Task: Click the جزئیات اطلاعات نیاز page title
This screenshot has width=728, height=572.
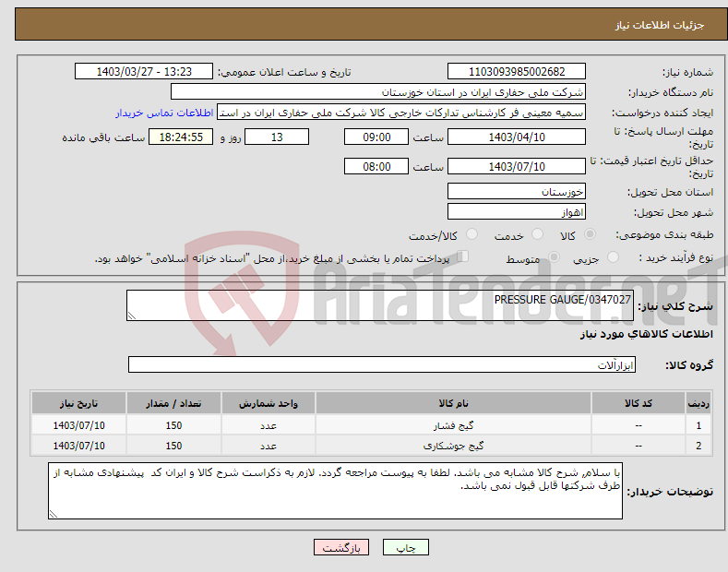Action: (660, 25)
